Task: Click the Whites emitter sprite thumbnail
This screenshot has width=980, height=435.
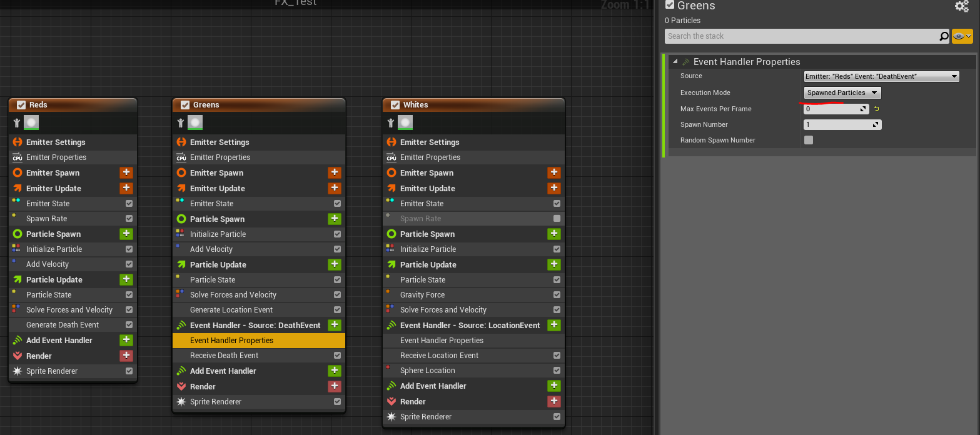Action: pyautogui.click(x=406, y=122)
